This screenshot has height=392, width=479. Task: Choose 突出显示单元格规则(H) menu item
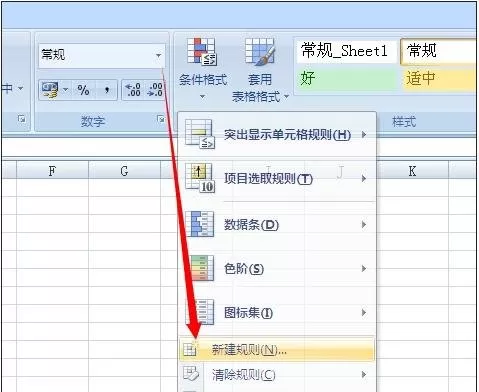coord(277,134)
